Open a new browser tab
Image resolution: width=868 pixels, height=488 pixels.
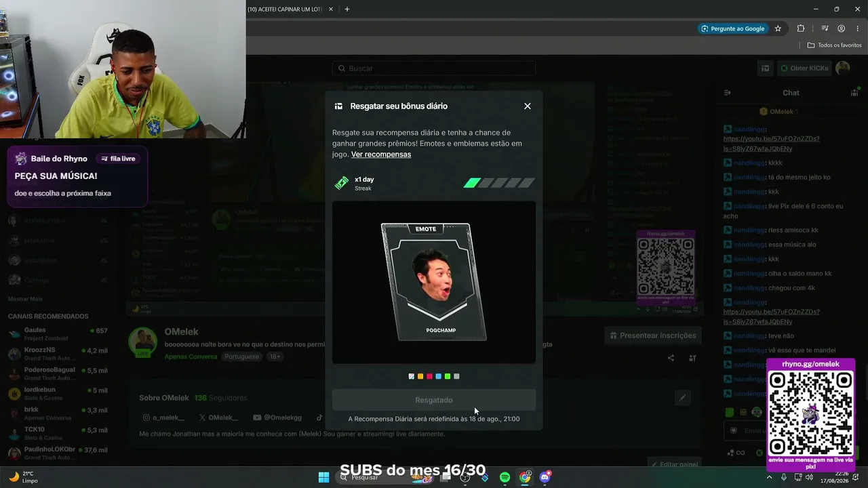tap(347, 9)
